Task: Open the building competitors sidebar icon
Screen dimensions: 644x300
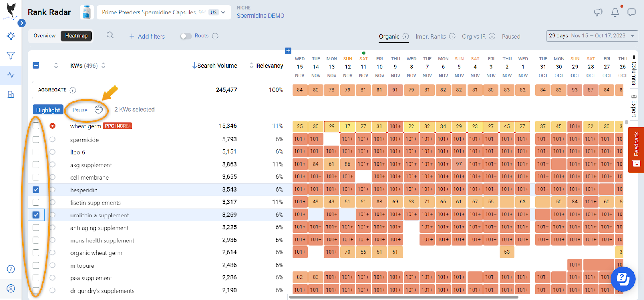Action: (11, 94)
